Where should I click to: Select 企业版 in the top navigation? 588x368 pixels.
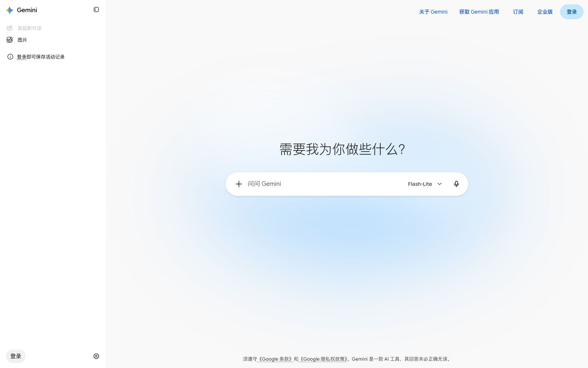click(x=545, y=12)
